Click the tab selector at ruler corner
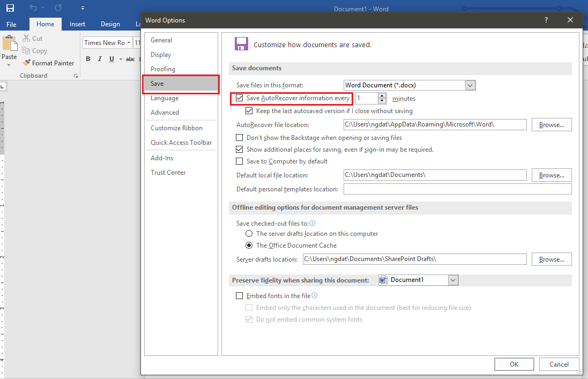Viewport: 588px width, 379px height. 2,87
